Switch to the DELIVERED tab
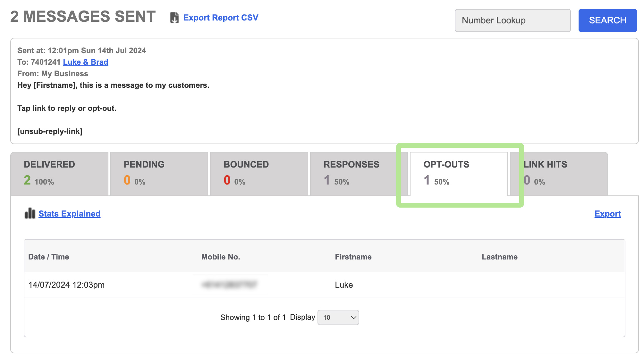644x362 pixels. click(60, 174)
